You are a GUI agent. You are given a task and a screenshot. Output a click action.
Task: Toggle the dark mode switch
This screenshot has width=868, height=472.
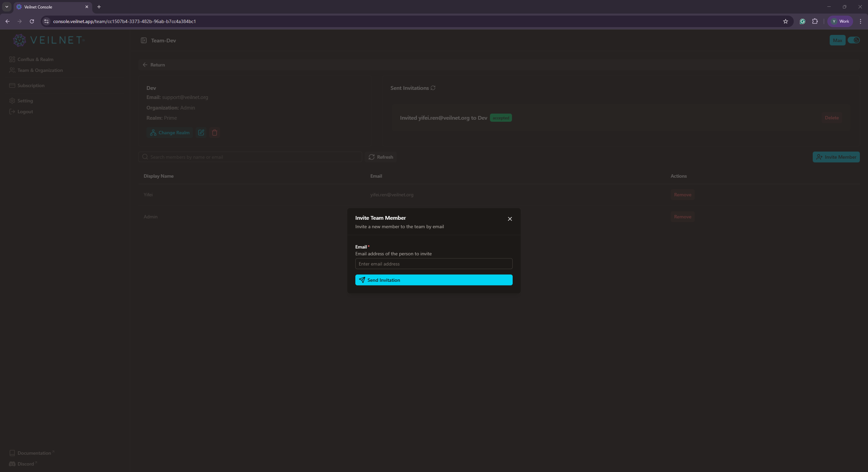[x=854, y=40]
